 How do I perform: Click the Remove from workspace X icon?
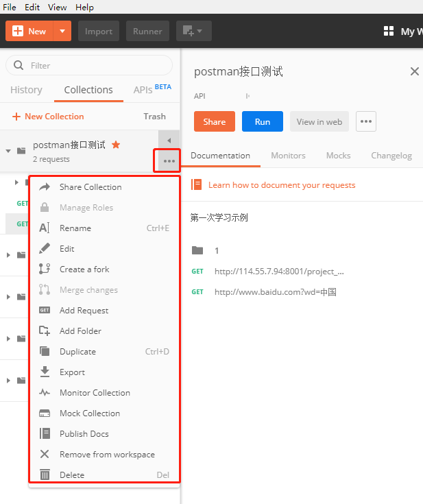coord(45,454)
